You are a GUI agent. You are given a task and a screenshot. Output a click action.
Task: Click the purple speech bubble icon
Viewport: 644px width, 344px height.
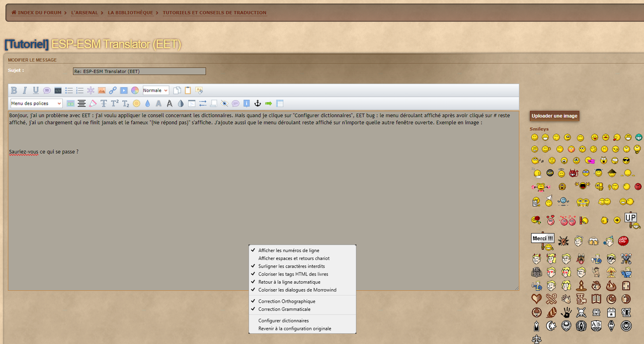235,104
